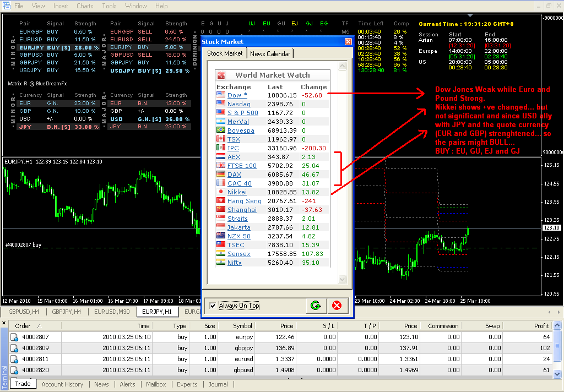Select the Trade terminal tab
This screenshot has height=392, width=564.
coord(23,384)
